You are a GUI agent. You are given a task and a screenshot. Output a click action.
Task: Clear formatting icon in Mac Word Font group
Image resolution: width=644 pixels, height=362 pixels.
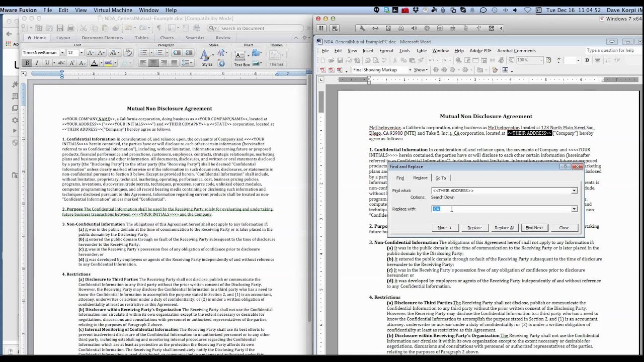pos(128,52)
